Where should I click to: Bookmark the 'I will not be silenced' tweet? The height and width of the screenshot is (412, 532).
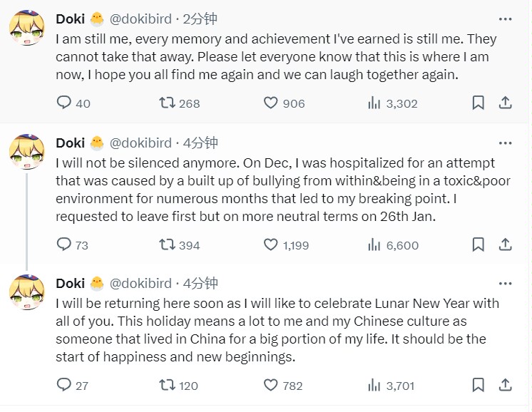tap(479, 245)
